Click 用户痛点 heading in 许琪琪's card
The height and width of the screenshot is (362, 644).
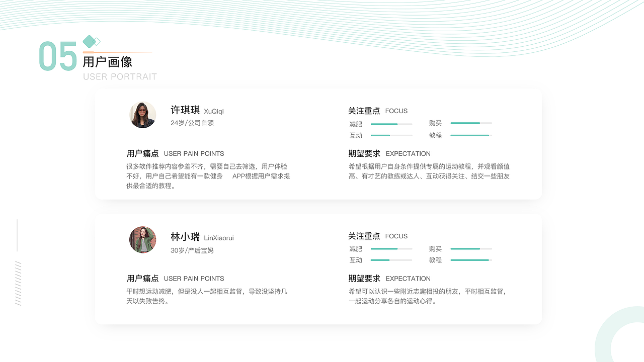(143, 153)
